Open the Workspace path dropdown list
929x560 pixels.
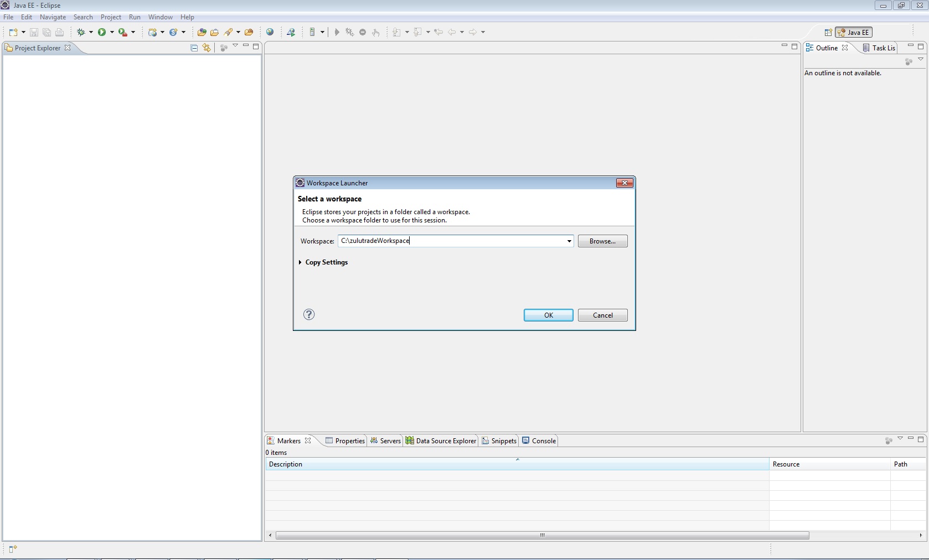tap(569, 241)
